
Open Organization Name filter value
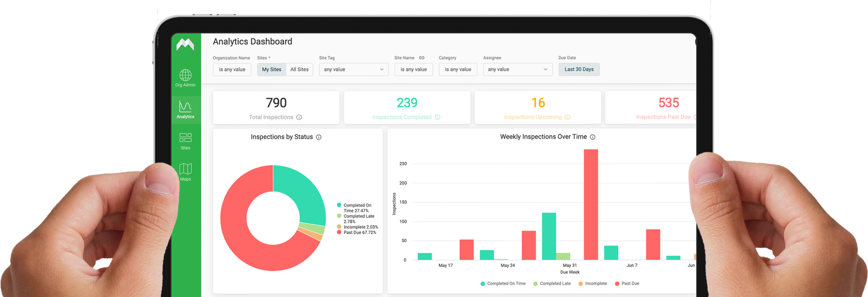[x=232, y=70]
